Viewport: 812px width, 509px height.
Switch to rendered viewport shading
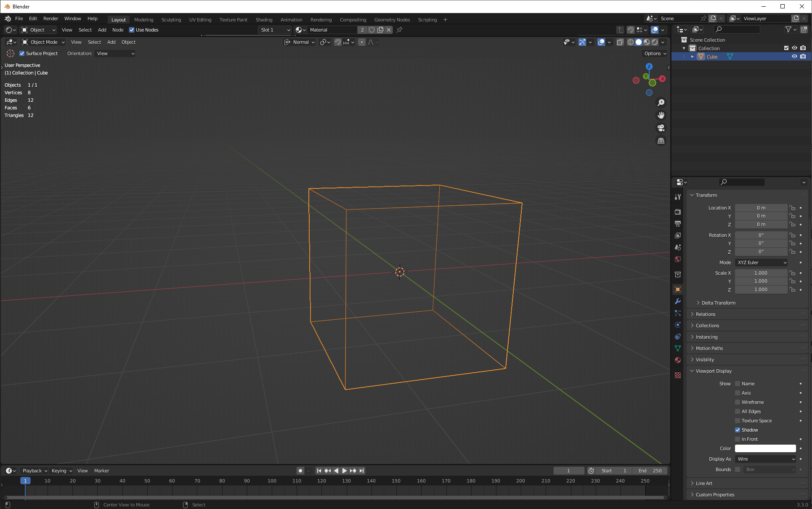(655, 42)
